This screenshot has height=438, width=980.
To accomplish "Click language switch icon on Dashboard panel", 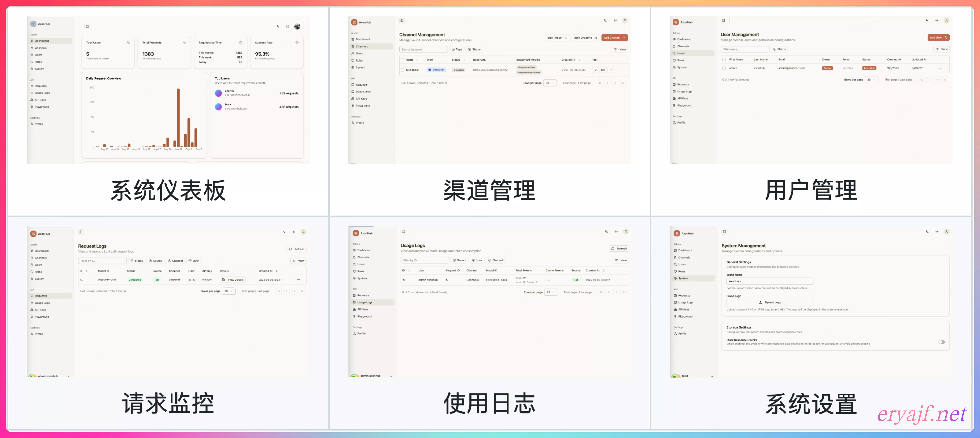I will (x=278, y=27).
